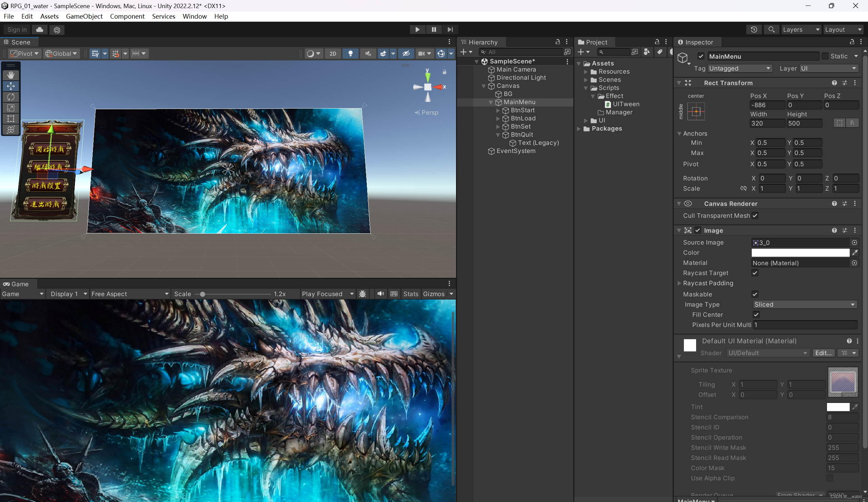Open Play Focused dropdown
The image size is (868, 502).
[328, 294]
